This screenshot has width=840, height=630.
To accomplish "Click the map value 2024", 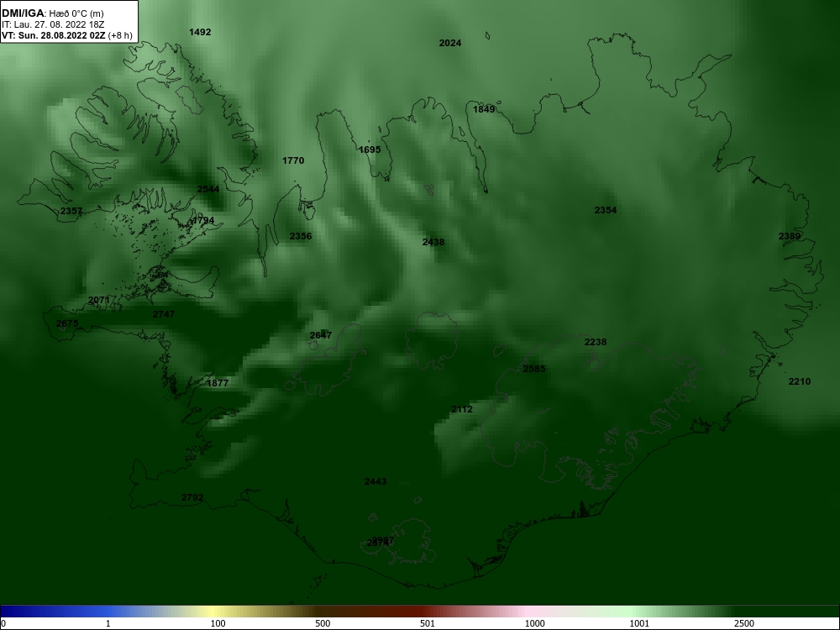I will 450,44.
